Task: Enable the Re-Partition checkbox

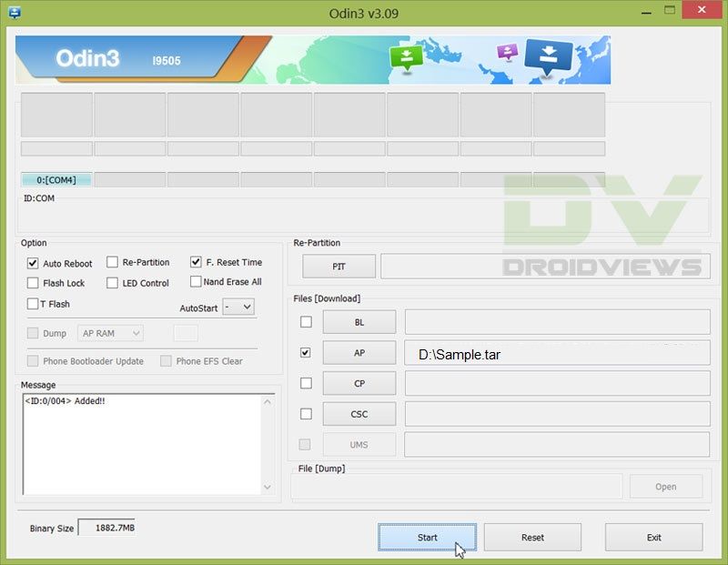Action: 113,262
